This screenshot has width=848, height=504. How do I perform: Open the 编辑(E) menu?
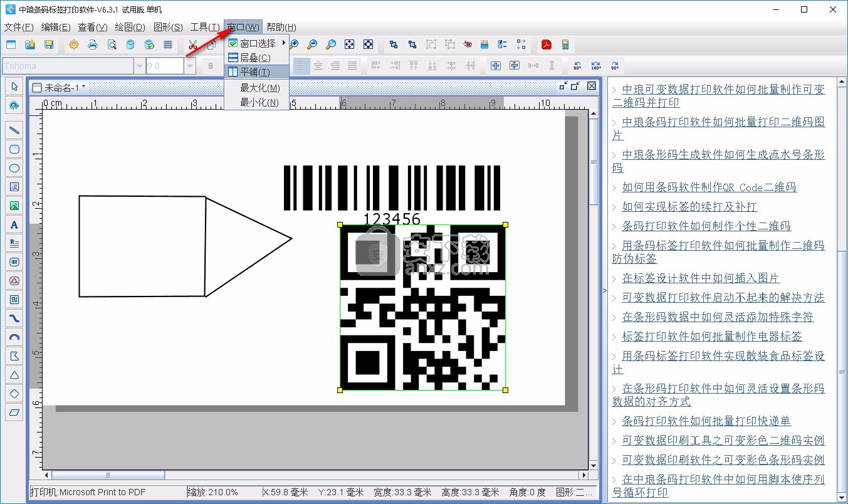tap(56, 27)
